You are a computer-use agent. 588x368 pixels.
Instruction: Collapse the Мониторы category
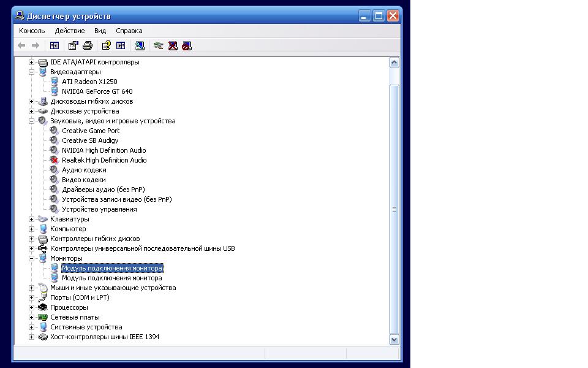(31, 258)
